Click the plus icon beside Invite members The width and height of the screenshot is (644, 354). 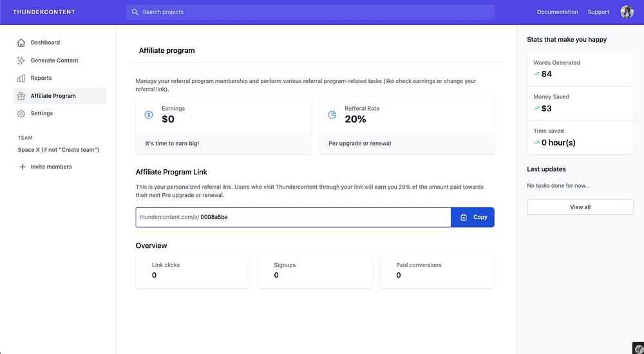tap(23, 167)
